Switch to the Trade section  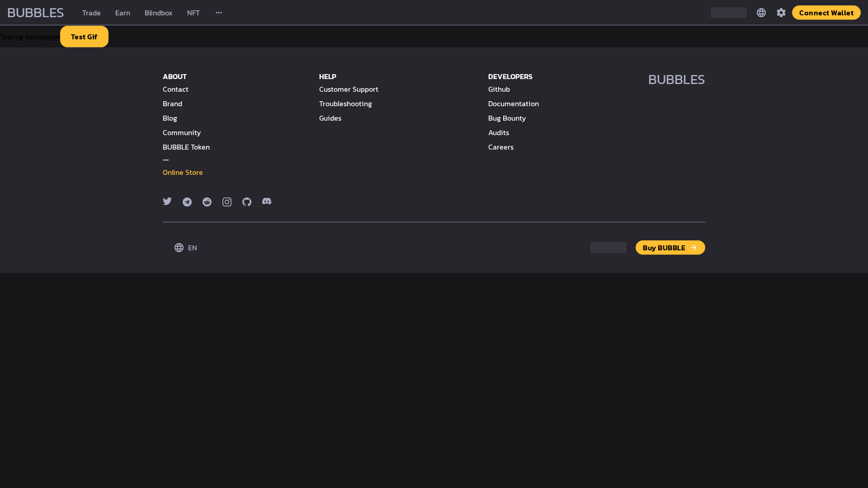click(x=91, y=13)
